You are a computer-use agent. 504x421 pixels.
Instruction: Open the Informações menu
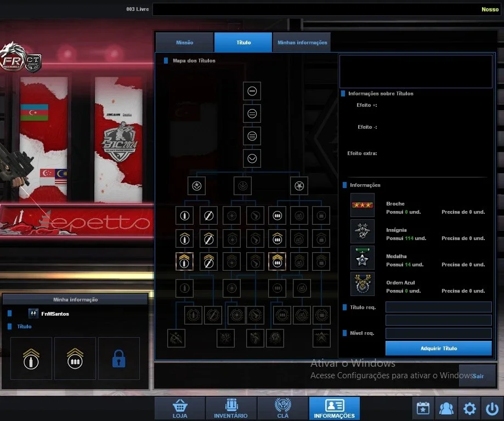click(x=335, y=408)
